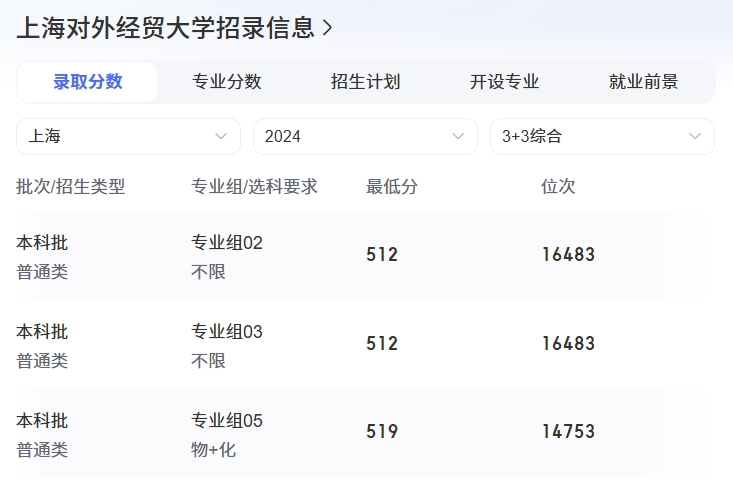Click rank 16483 in 专业组03 row
The height and width of the screenshot is (494, 733).
tap(568, 344)
